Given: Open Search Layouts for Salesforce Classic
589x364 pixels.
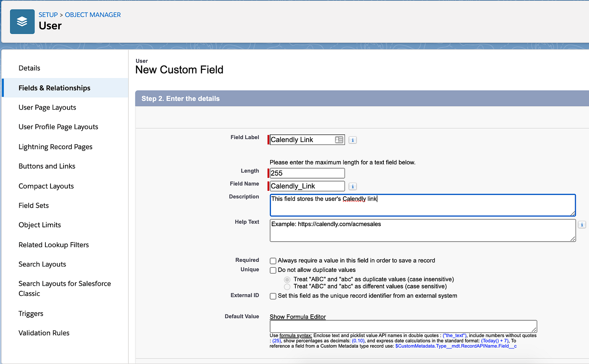Looking at the screenshot, I should pyautogui.click(x=65, y=288).
